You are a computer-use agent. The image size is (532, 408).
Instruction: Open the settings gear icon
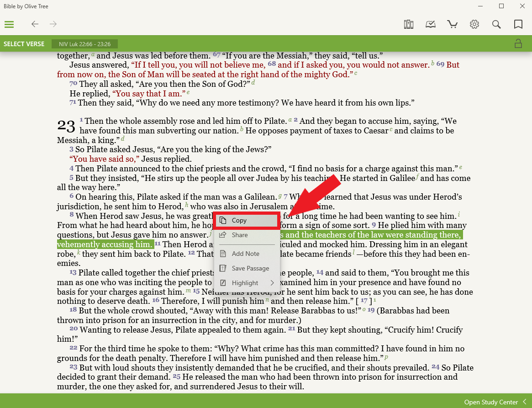pyautogui.click(x=474, y=24)
